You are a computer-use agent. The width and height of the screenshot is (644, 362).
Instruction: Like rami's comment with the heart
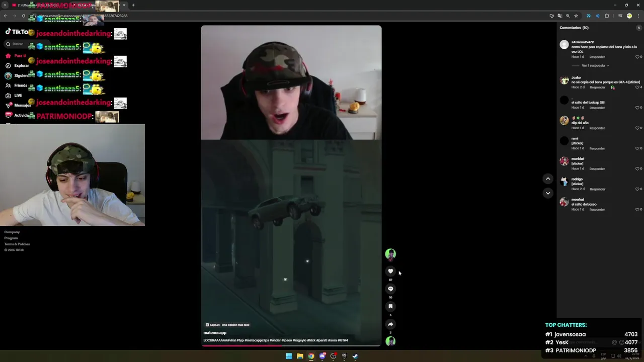coord(637,148)
